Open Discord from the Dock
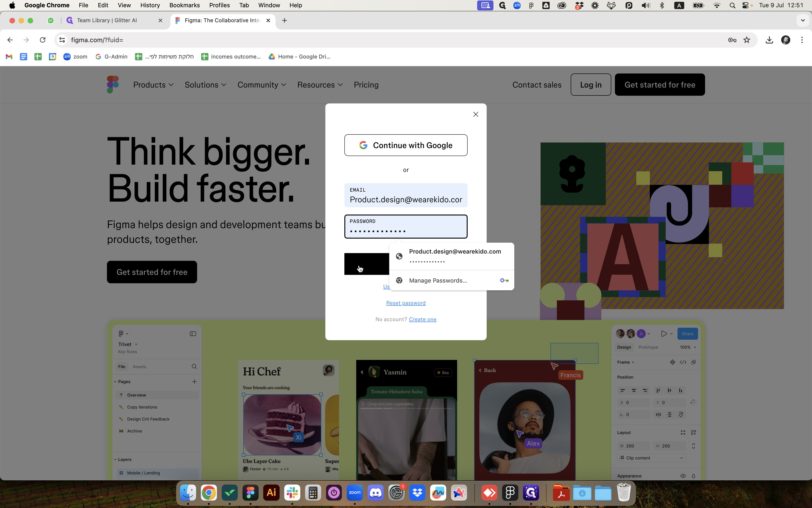This screenshot has height=508, width=812. coord(375,493)
